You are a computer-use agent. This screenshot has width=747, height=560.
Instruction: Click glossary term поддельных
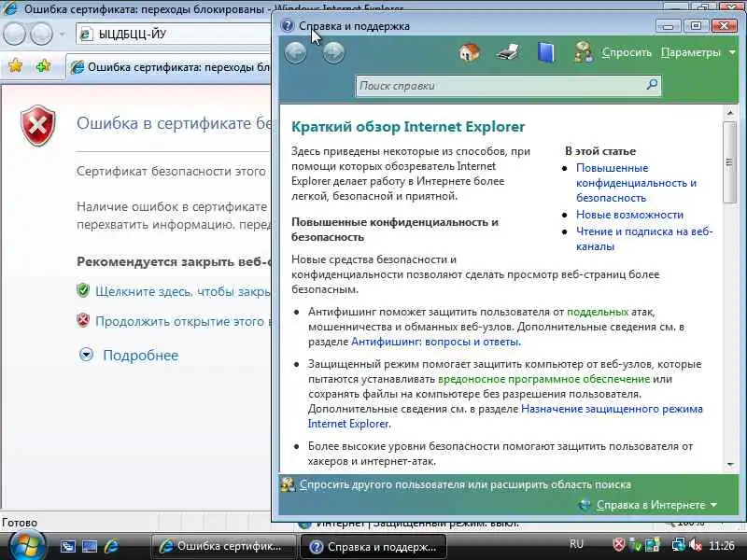pyautogui.click(x=598, y=312)
